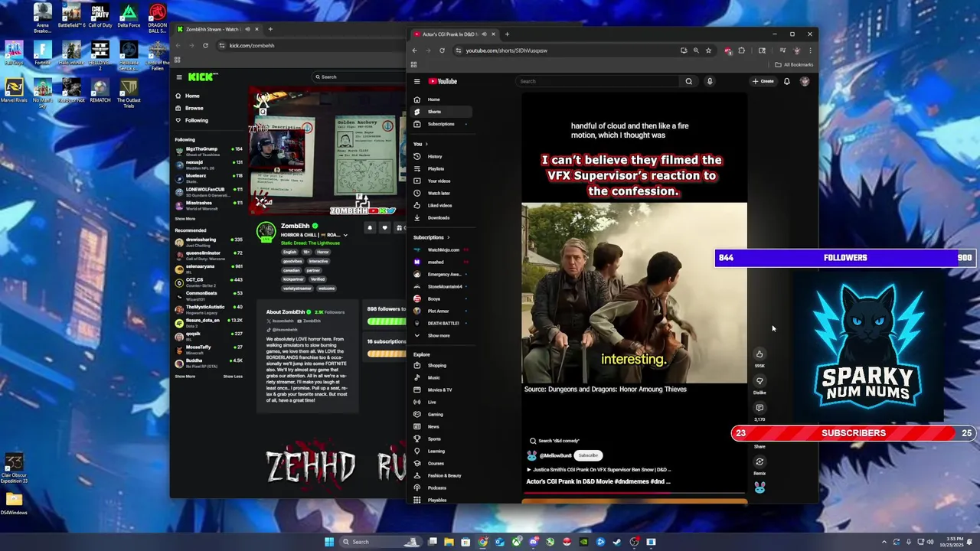Show hidden system tray icons
The image size is (980, 551).
click(884, 542)
